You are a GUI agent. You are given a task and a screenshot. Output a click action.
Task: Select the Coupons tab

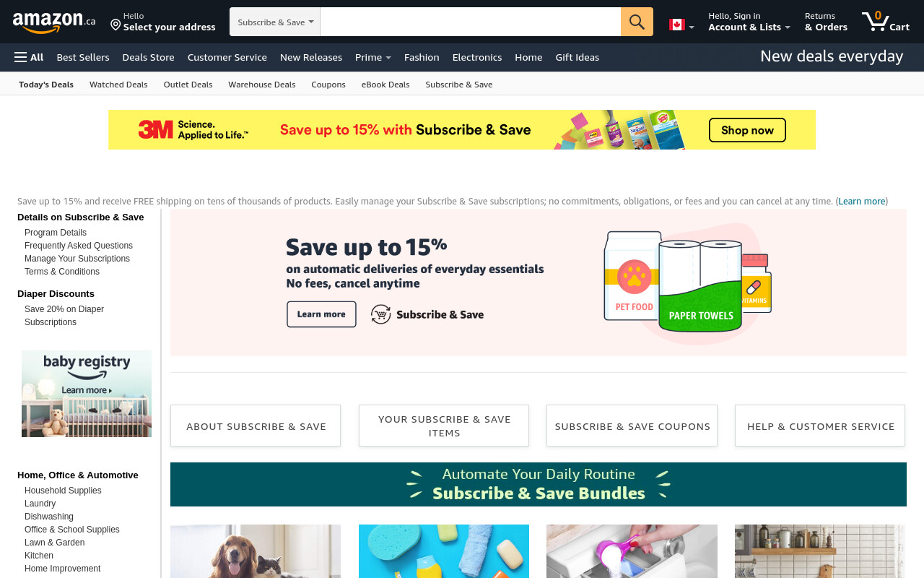pyautogui.click(x=328, y=85)
